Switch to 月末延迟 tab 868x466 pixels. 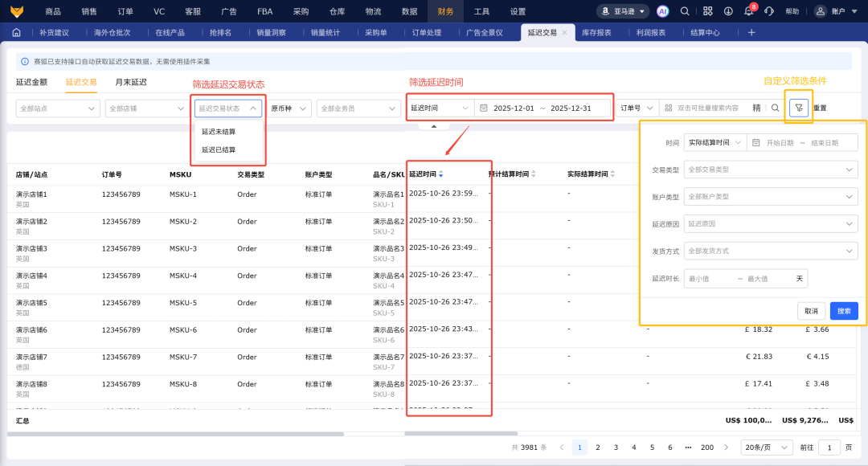click(x=131, y=82)
